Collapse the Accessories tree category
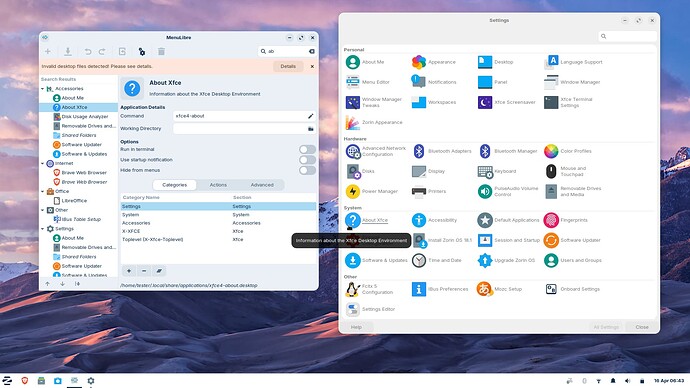The image size is (690, 388). pyautogui.click(x=43, y=89)
